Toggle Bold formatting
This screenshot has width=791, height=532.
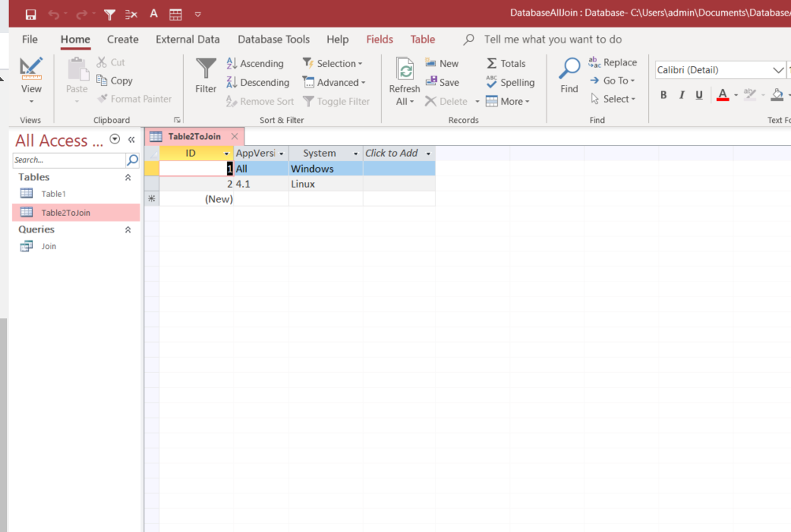tap(663, 95)
